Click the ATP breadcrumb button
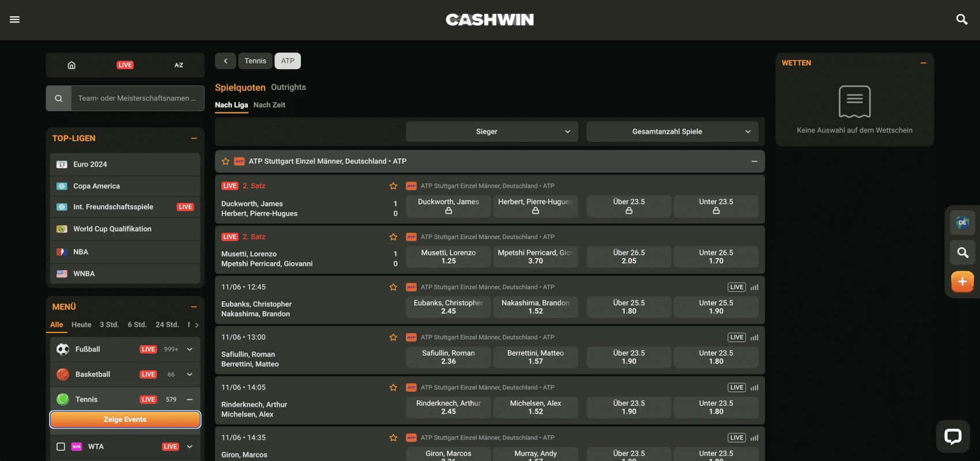The image size is (980, 461). click(x=288, y=61)
